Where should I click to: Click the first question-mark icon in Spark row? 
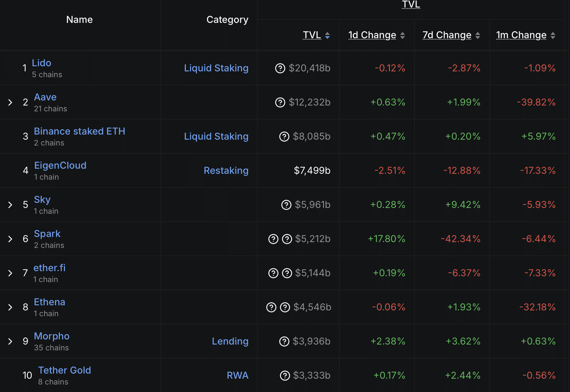[x=273, y=239]
